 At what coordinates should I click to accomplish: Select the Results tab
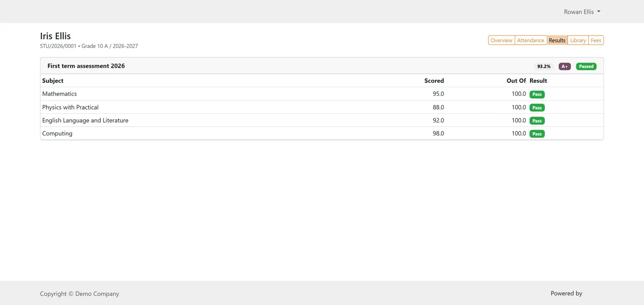coord(557,41)
